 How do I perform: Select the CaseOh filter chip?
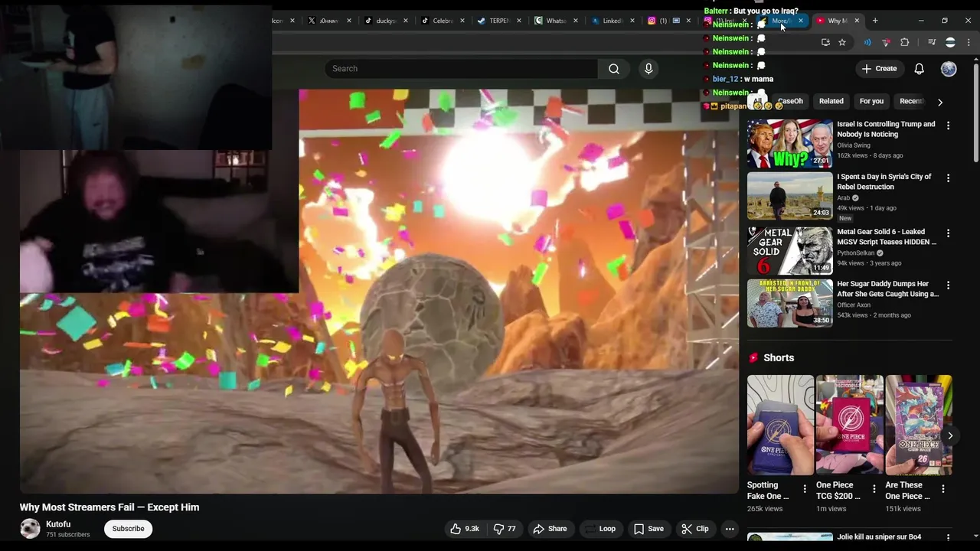pyautogui.click(x=790, y=101)
